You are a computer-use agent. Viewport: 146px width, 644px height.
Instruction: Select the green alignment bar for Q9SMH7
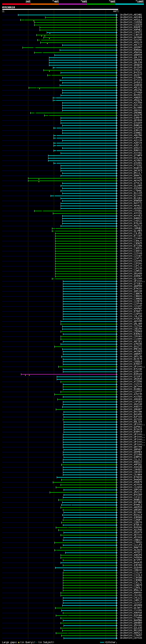70,48
